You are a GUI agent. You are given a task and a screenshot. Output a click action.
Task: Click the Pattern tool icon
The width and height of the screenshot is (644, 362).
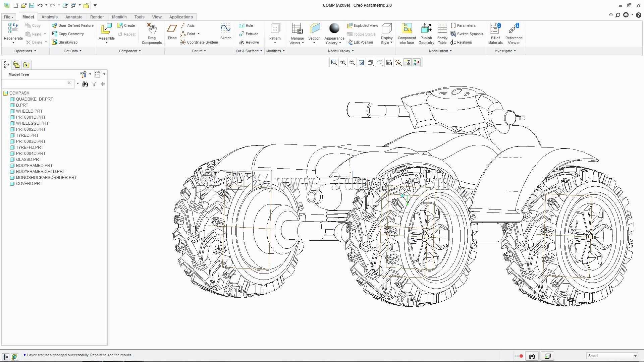tap(275, 29)
